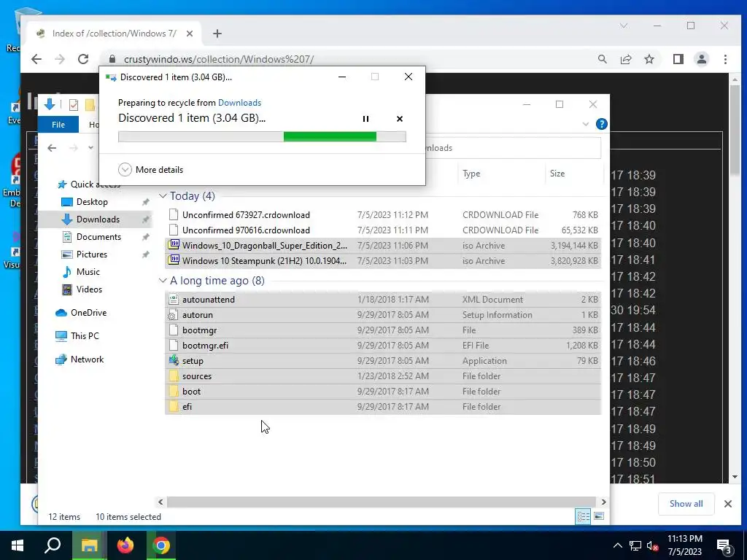747x560 pixels.
Task: Click the Windows 10 Steampunk iso icon
Action: 174,260
